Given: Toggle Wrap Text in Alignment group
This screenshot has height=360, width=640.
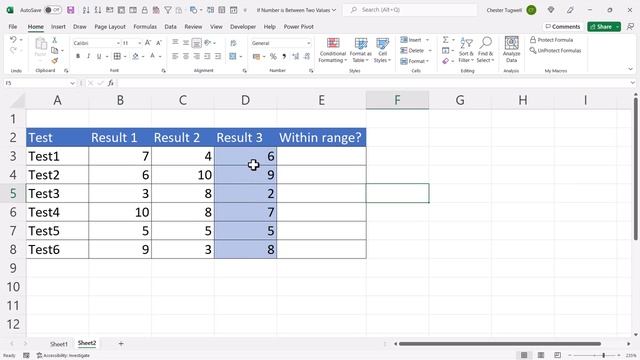Looking at the screenshot, I should coord(233,43).
